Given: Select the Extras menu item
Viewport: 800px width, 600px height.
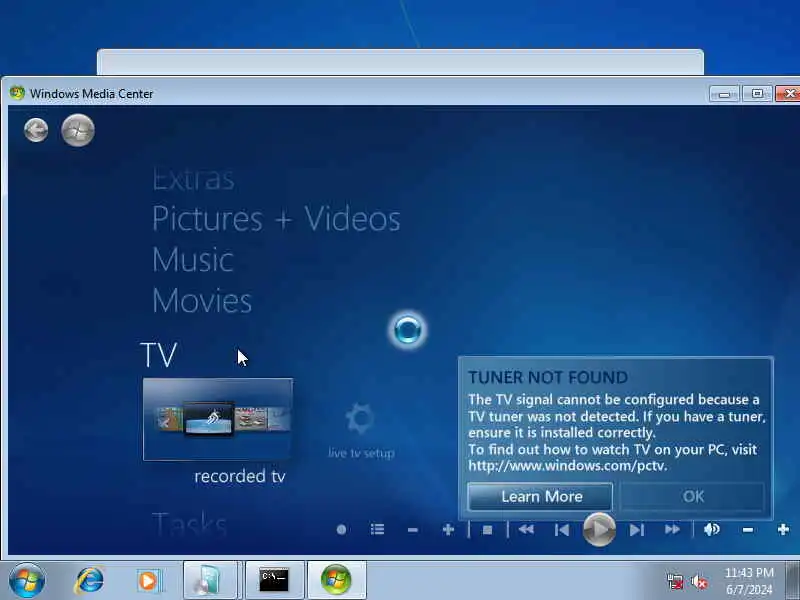Looking at the screenshot, I should 193,180.
